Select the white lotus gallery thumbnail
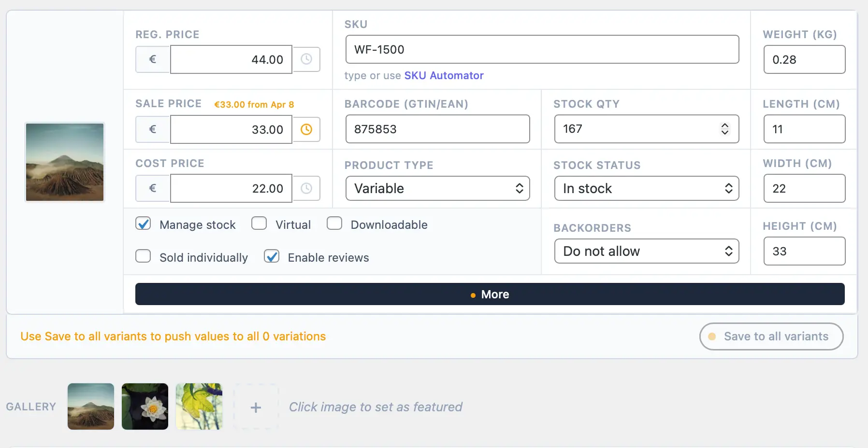The image size is (868, 448). [145, 406]
